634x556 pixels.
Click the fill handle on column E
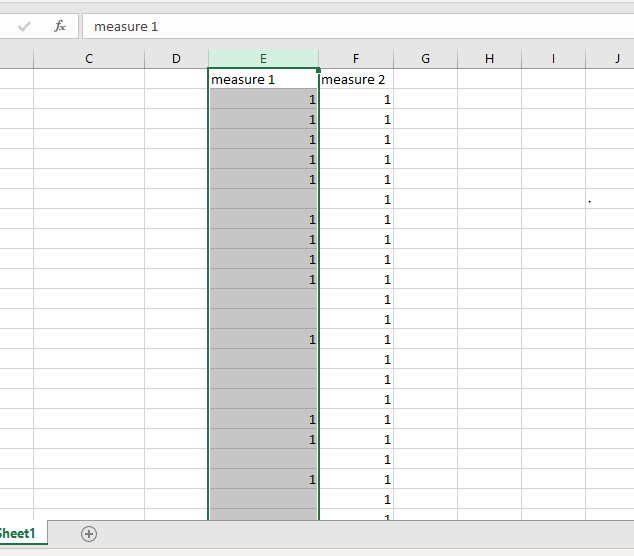click(319, 70)
